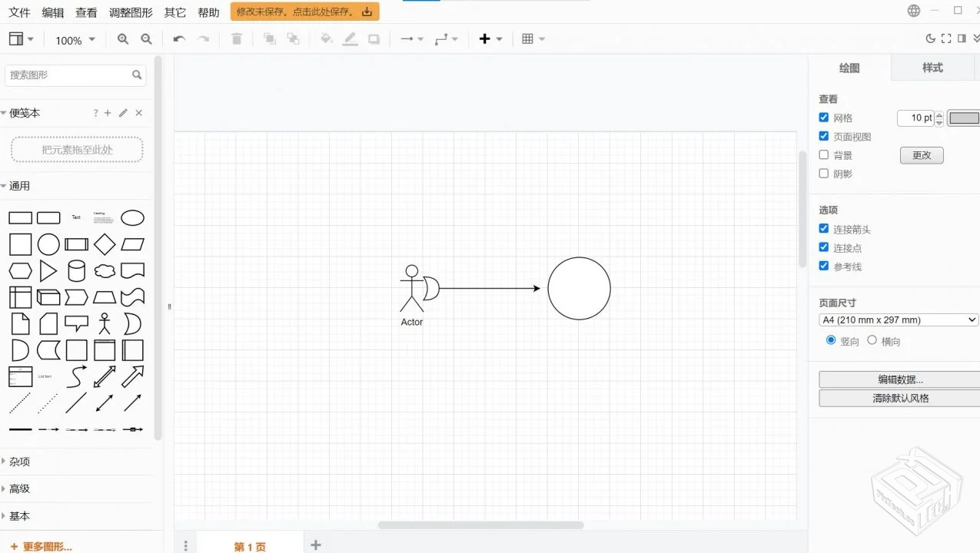The width and height of the screenshot is (980, 553).
Task: Open the Line Color pencil icon
Action: [x=350, y=38]
